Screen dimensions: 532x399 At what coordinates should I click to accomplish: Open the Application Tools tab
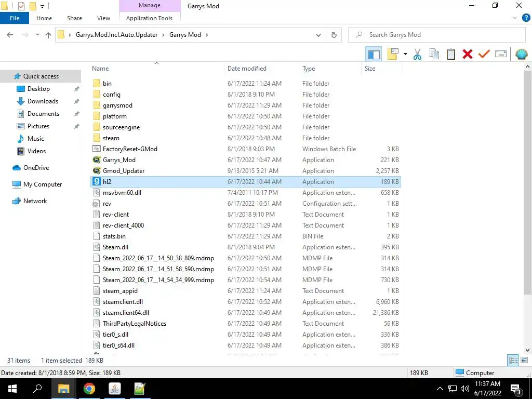pyautogui.click(x=149, y=18)
